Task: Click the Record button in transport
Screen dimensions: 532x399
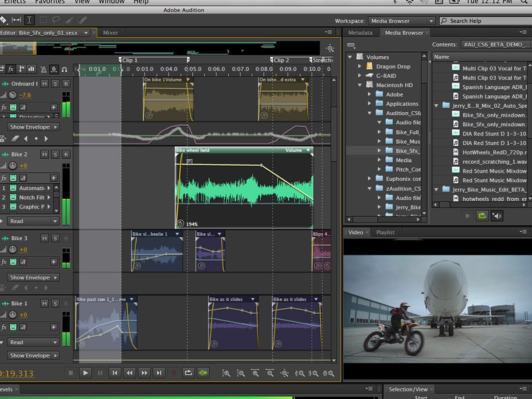Action: click(x=173, y=373)
